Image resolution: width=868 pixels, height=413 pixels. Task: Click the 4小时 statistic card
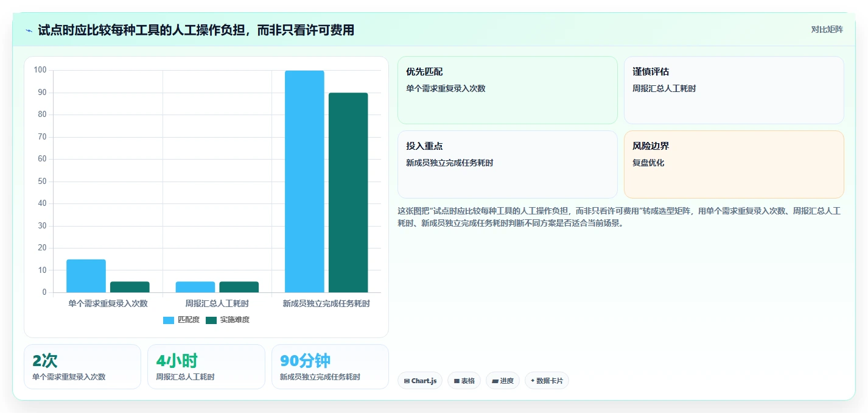pyautogui.click(x=206, y=367)
